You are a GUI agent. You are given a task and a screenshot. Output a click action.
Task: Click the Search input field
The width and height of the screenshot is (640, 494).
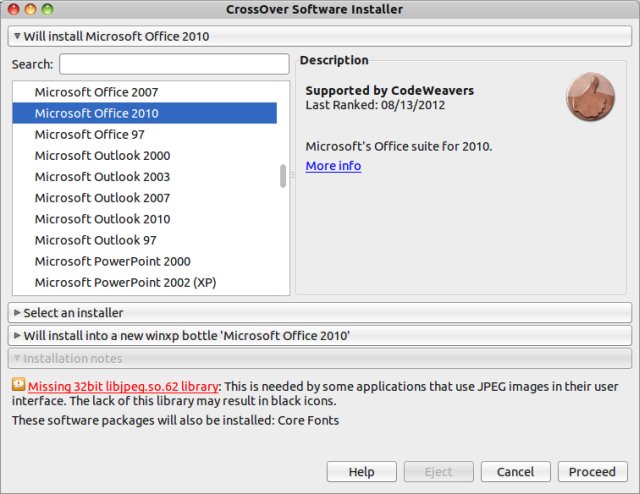click(x=174, y=64)
